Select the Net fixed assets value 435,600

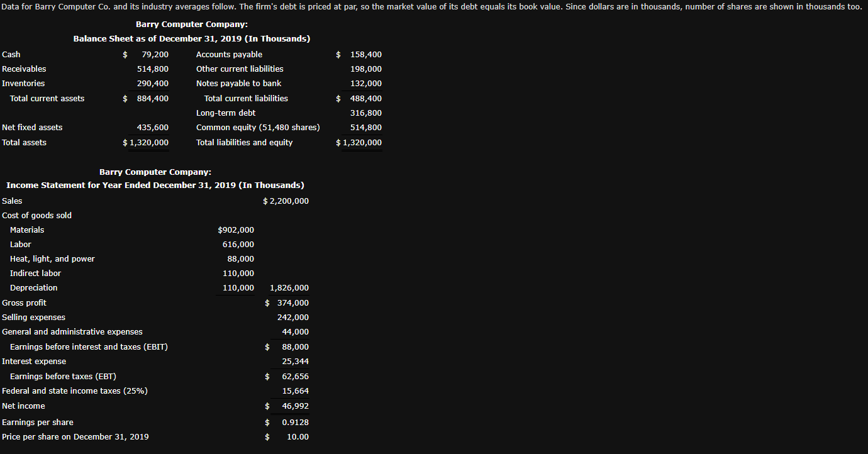pyautogui.click(x=153, y=128)
